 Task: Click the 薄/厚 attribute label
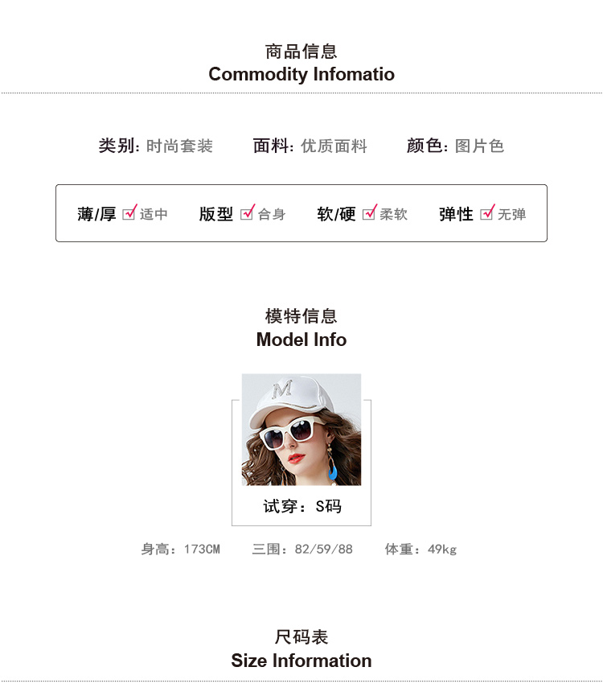pos(96,214)
